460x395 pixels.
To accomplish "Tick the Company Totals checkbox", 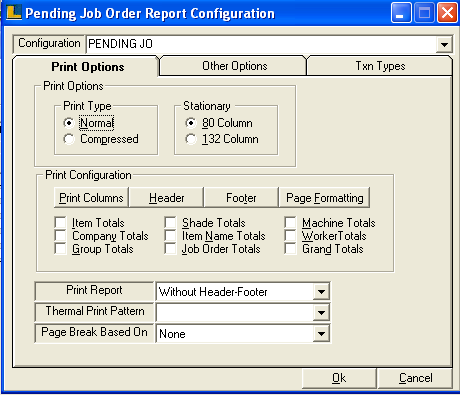I will (60, 235).
